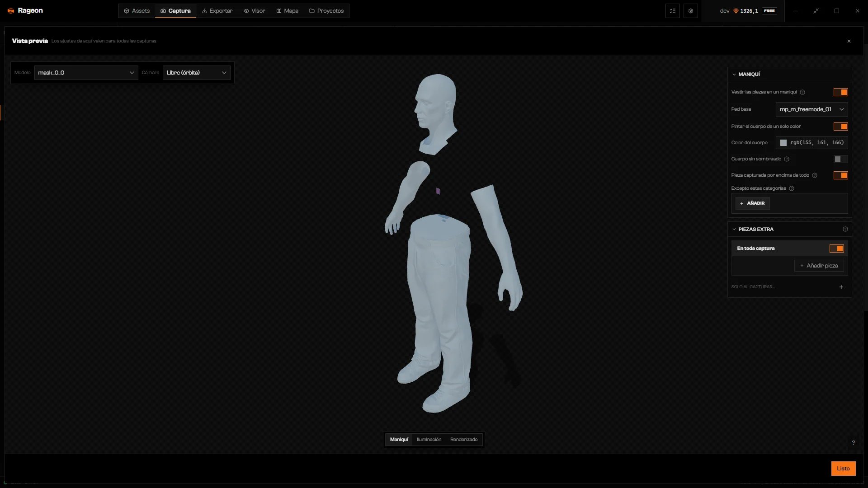The width and height of the screenshot is (868, 488).
Task: Click the Rageon logo icon
Action: coord(11,10)
